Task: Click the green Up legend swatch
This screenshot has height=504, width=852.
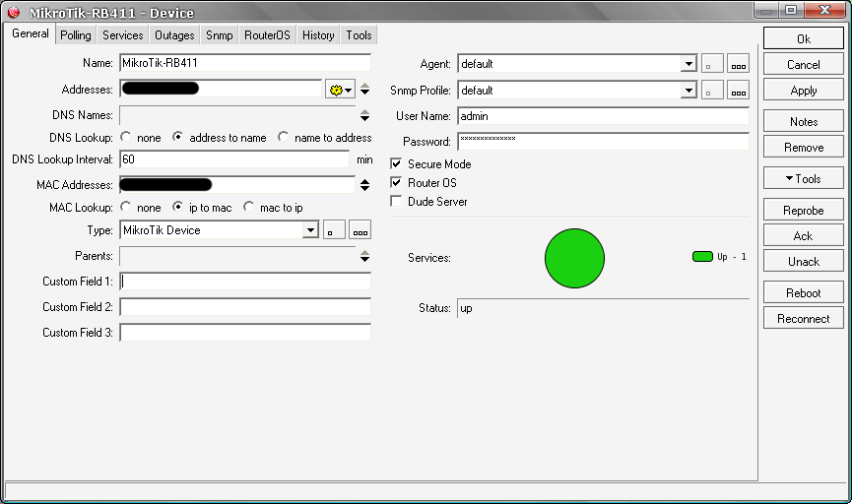Action: point(702,256)
